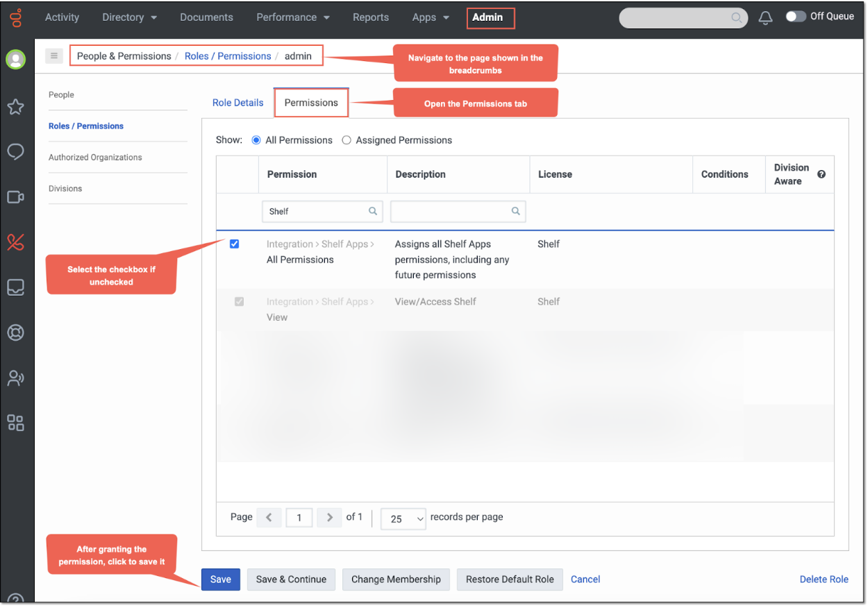
Task: Click the top bar search field
Action: 683,18
